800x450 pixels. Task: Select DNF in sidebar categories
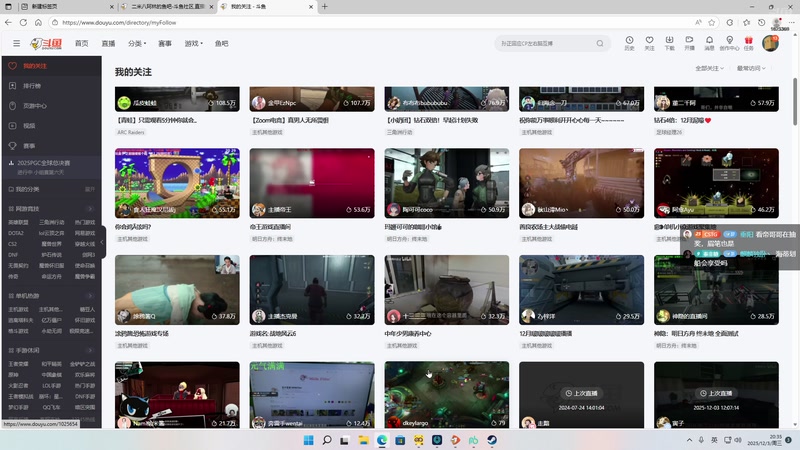13,255
